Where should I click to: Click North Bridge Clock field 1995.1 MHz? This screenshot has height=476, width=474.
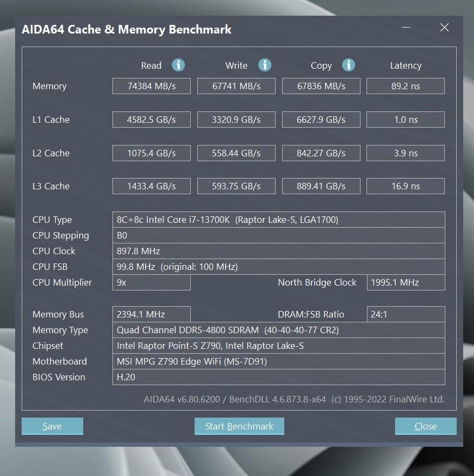tap(406, 282)
